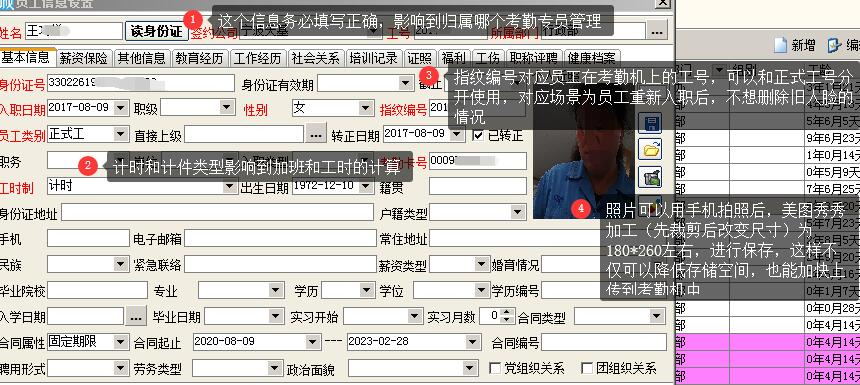The image size is (860, 385).
Task: Click the 手机 input field
Action: tap(88, 238)
